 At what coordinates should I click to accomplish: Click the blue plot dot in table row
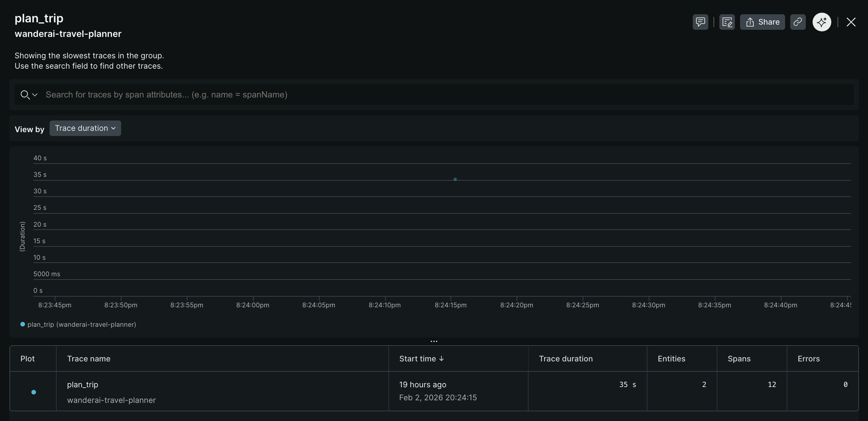tap(34, 392)
